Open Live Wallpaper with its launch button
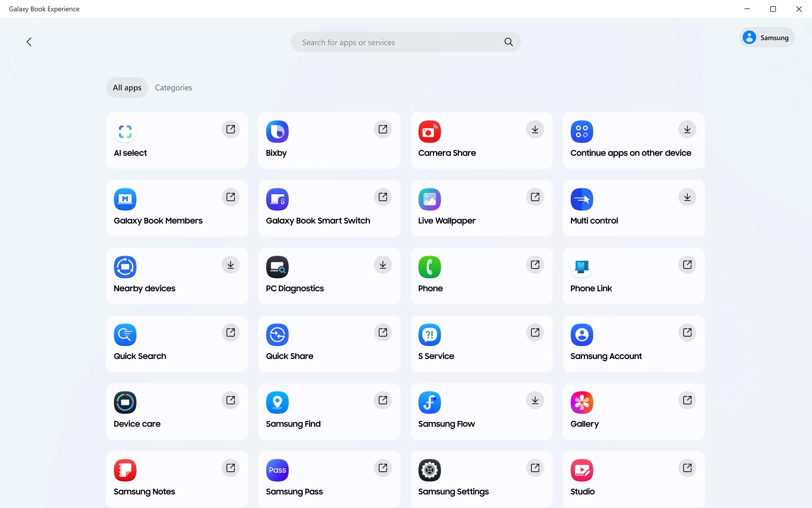Viewport: 812px width, 508px height. pyautogui.click(x=535, y=197)
